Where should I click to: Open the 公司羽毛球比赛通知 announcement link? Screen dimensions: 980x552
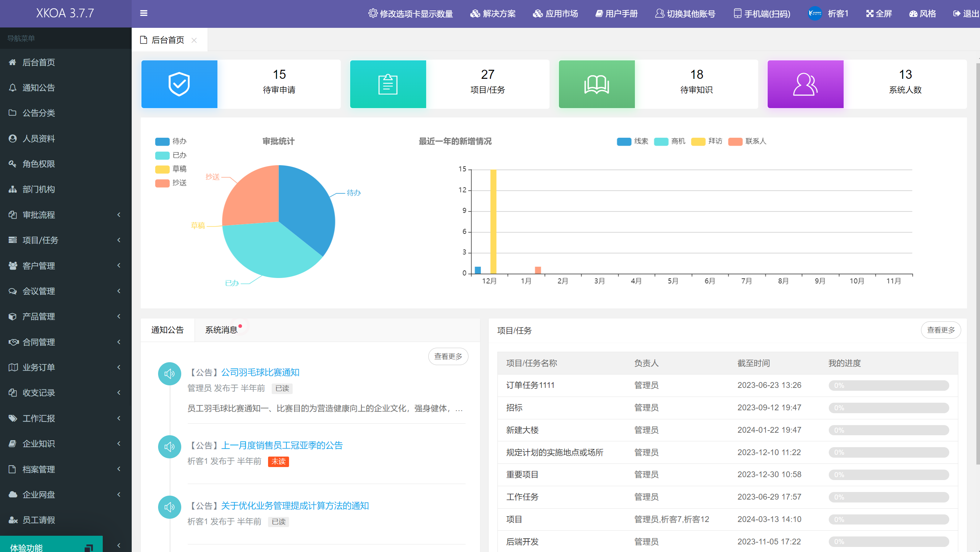[260, 372]
